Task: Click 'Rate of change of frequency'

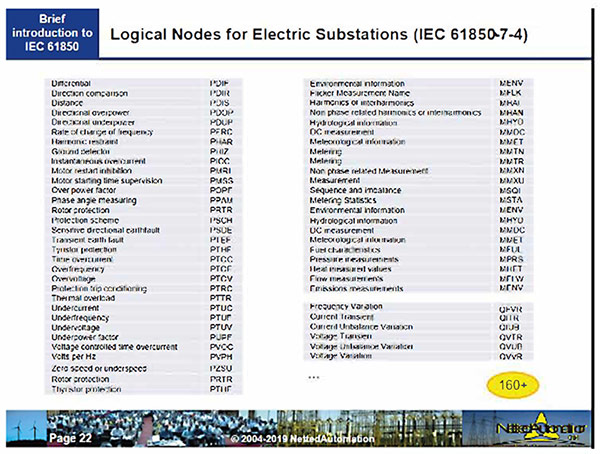Action: coord(102,132)
